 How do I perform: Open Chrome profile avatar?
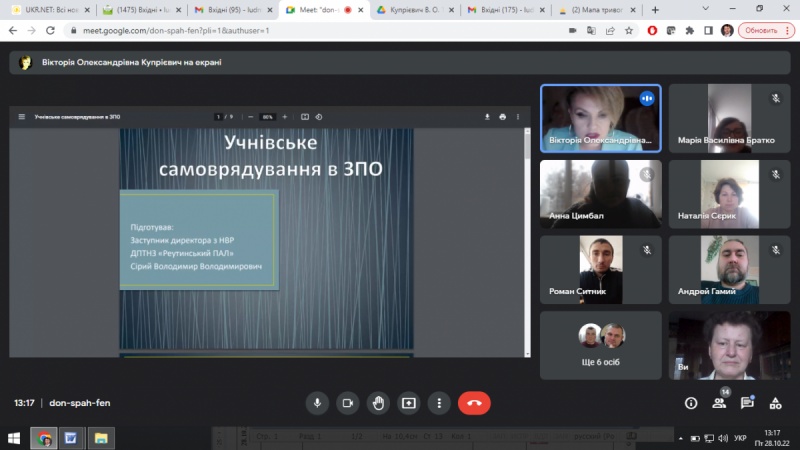point(727,31)
